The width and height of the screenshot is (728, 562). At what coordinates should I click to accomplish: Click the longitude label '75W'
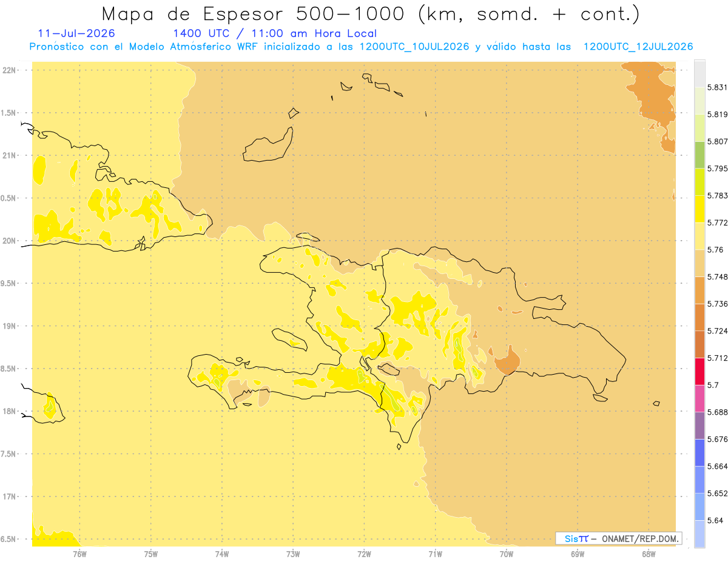coord(151,554)
